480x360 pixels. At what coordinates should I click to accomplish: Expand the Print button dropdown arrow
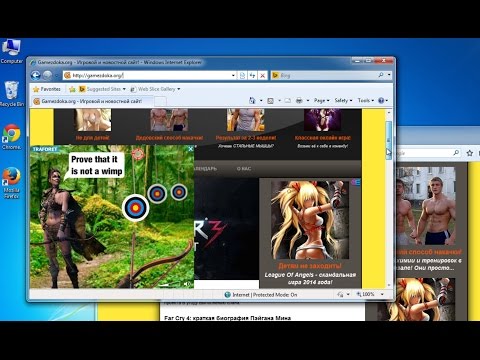308,100
